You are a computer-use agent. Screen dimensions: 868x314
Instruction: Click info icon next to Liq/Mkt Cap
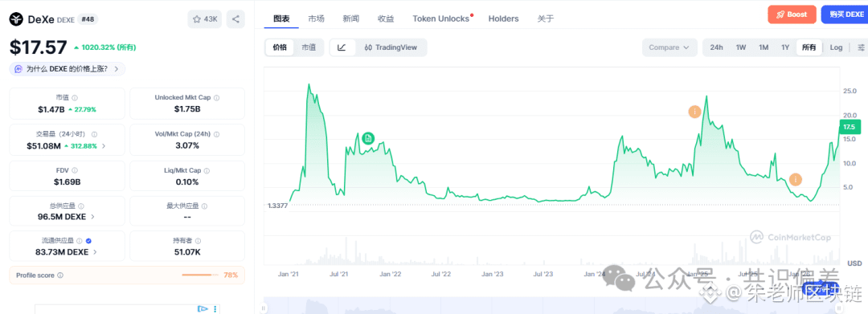tap(208, 171)
